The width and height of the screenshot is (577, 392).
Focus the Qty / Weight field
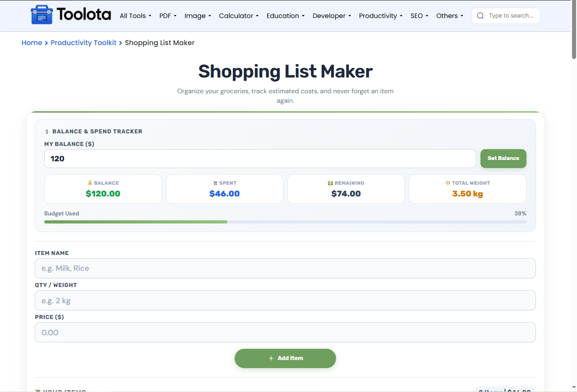pos(285,301)
